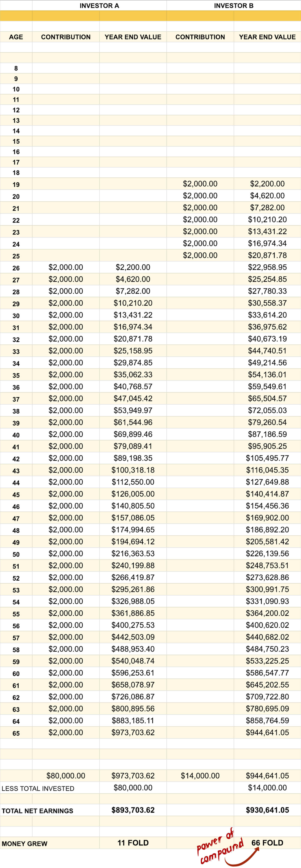Image resolution: width=301 pixels, height=868 pixels.
Task: Click Investor A's CONTRIBUTION column header
Action: point(66,37)
